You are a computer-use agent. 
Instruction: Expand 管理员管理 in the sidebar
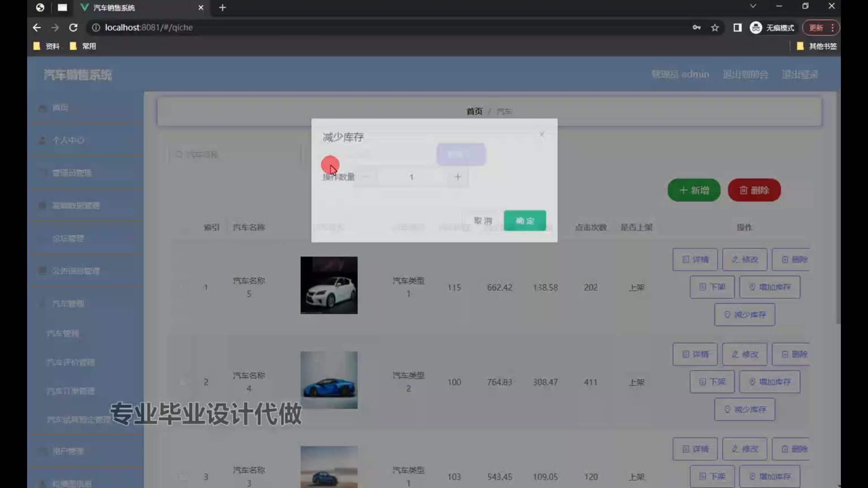pyautogui.click(x=85, y=173)
